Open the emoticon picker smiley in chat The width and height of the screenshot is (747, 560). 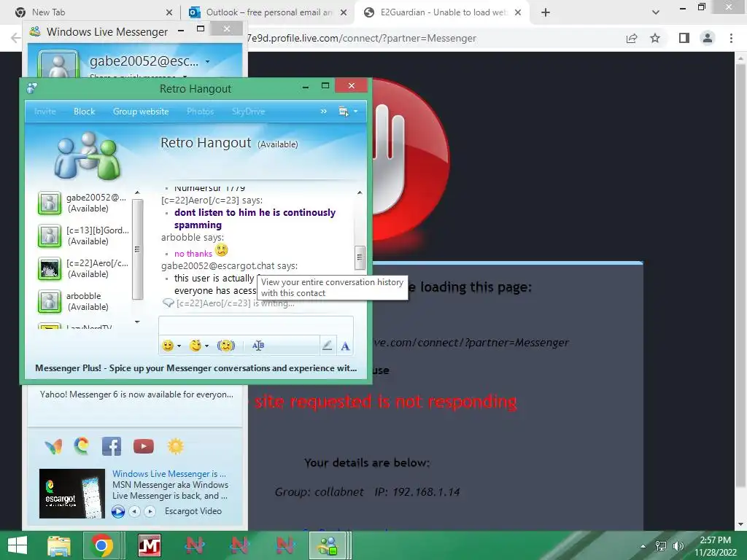pos(168,346)
